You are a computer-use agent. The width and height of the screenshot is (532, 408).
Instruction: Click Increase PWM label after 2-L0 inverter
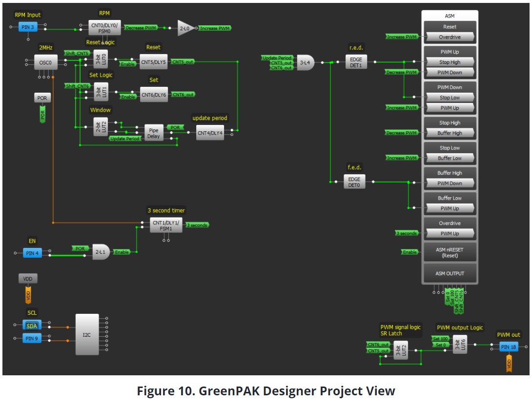tap(215, 28)
